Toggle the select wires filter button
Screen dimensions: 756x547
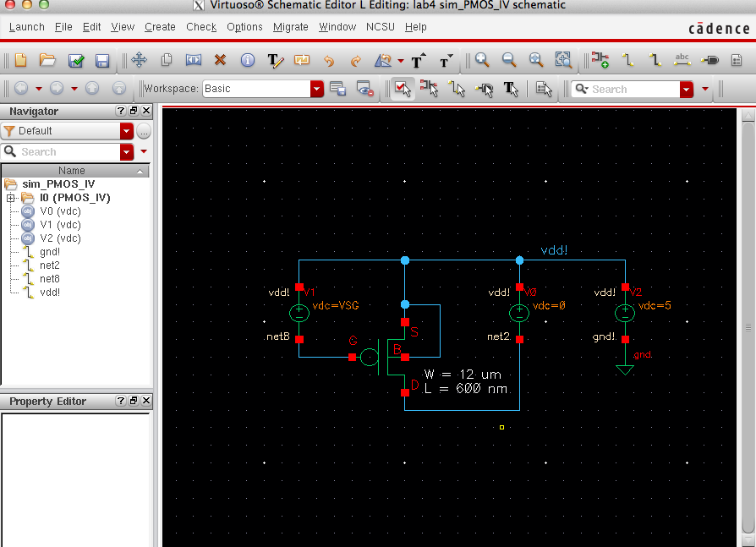coord(457,88)
